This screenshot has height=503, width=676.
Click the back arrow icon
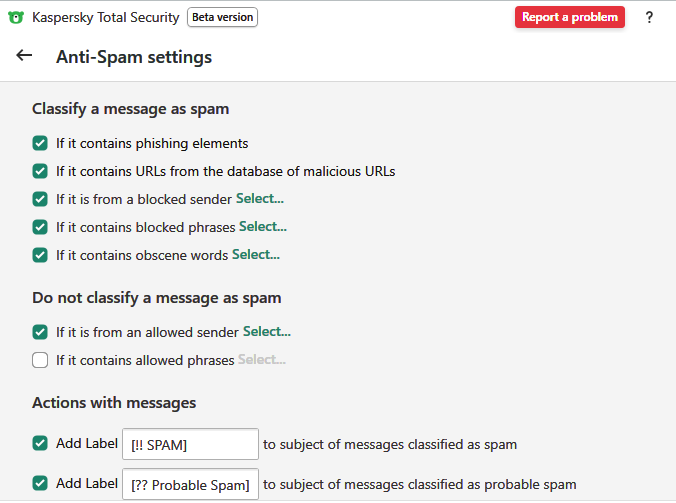[x=25, y=56]
